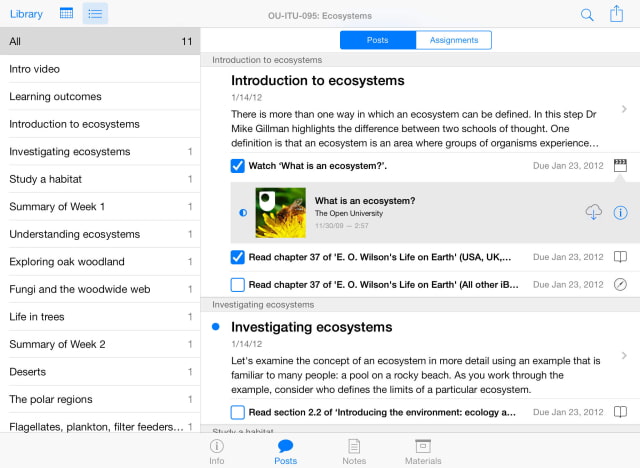Viewport: 640px width, 468px height.
Task: Download 'What is an ecosystem?' via cloud icon
Action: point(594,212)
